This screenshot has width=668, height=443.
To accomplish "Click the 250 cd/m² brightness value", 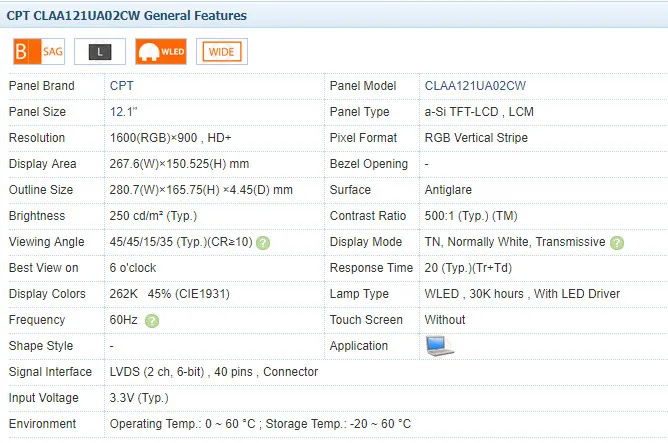I will pyautogui.click(x=153, y=216).
